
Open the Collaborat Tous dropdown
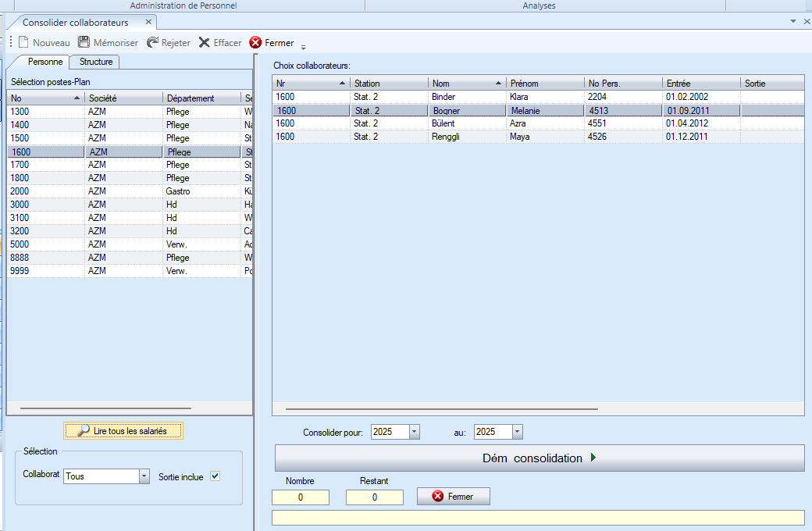144,476
